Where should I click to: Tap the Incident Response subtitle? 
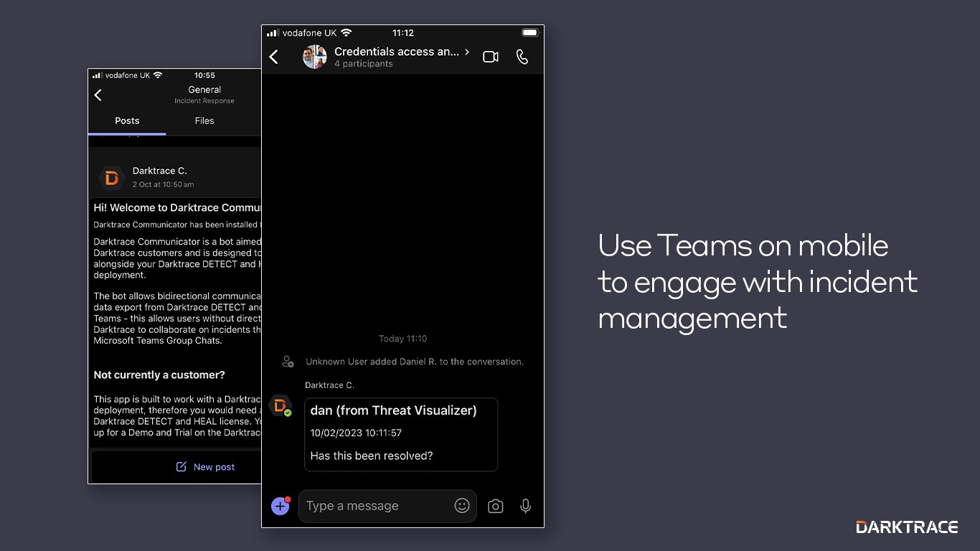tap(204, 101)
